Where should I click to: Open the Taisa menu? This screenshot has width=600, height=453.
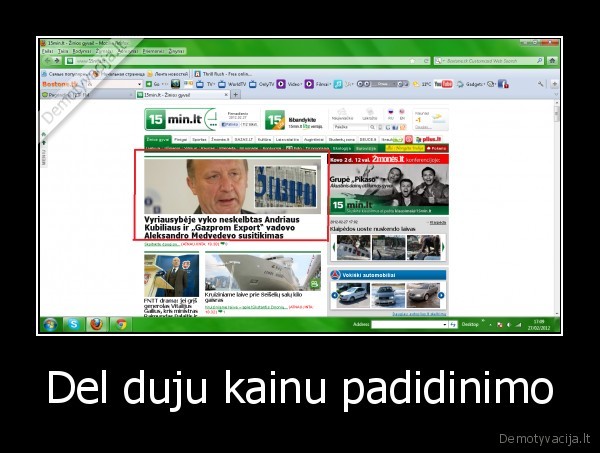[x=63, y=51]
